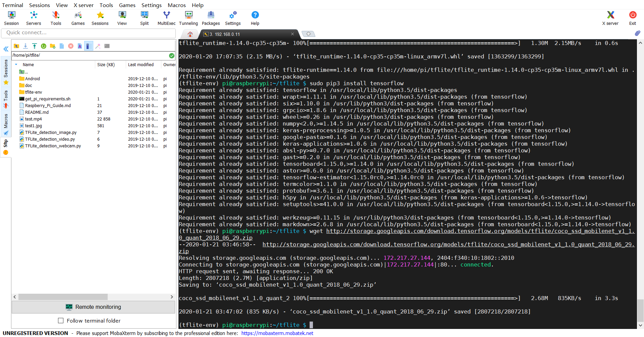Viewport: 644px width, 337px height.
Task: Select get_pi_requirements.sh file
Action: (x=48, y=99)
